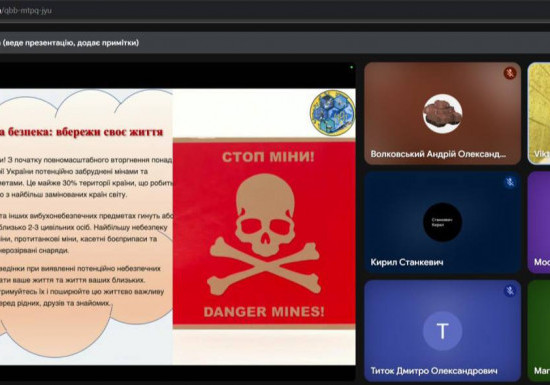Click muted mic icon on Титок Дмитро tile
This screenshot has height=385, width=550.
click(510, 291)
